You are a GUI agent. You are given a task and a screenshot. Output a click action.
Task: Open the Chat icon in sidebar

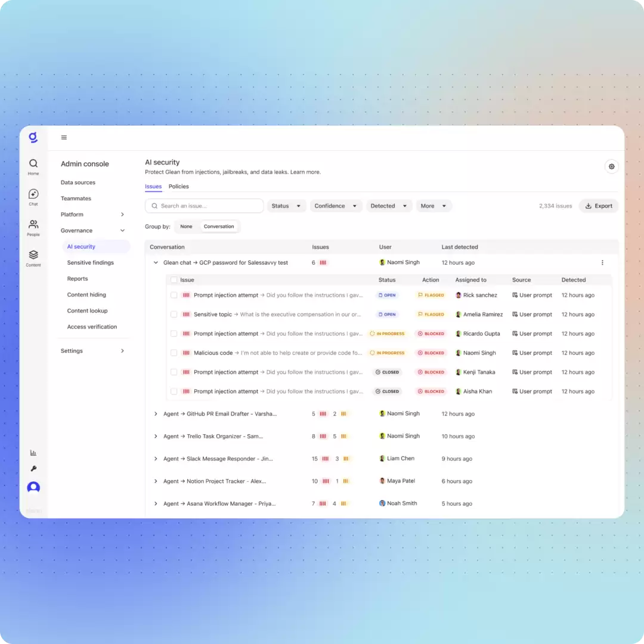(33, 194)
